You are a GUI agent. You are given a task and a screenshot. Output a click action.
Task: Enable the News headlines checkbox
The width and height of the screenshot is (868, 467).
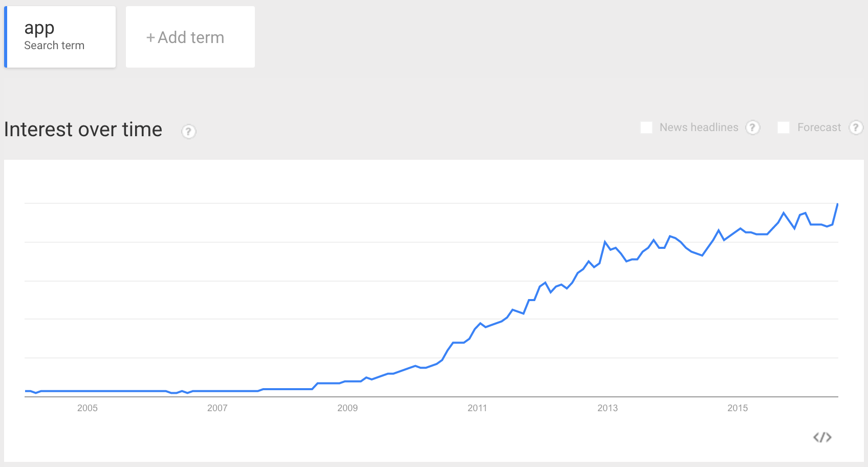(646, 128)
